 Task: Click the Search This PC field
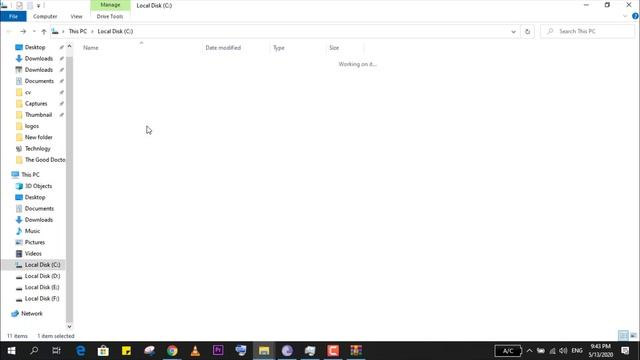click(588, 31)
